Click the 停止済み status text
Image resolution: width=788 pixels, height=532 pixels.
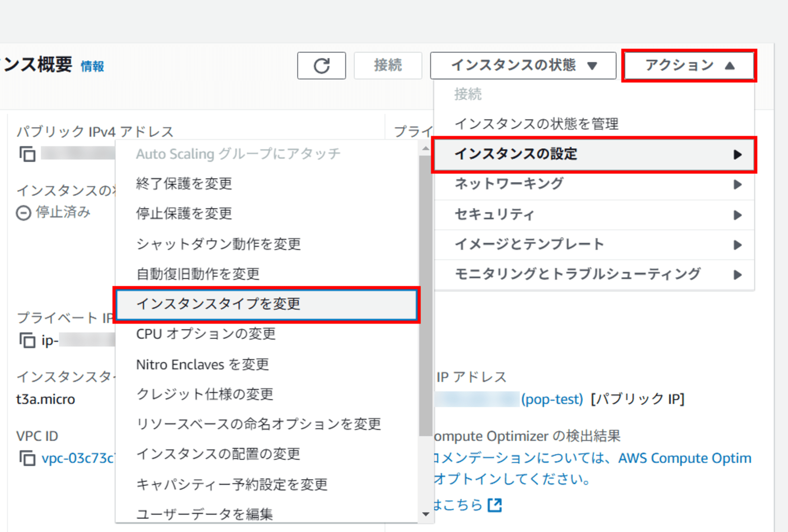coord(63,212)
